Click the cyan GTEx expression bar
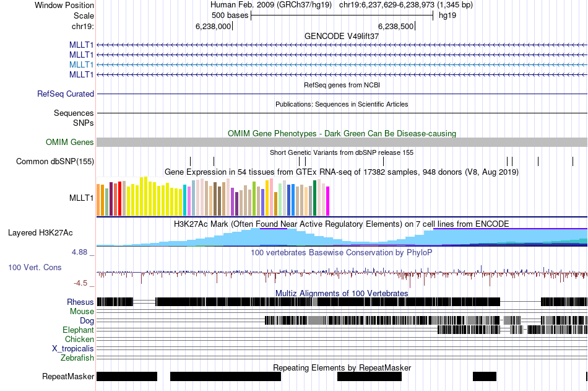 tap(185, 200)
